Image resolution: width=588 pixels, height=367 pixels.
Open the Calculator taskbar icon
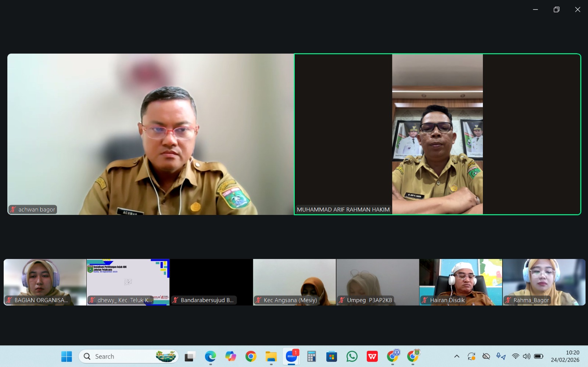[x=312, y=356]
